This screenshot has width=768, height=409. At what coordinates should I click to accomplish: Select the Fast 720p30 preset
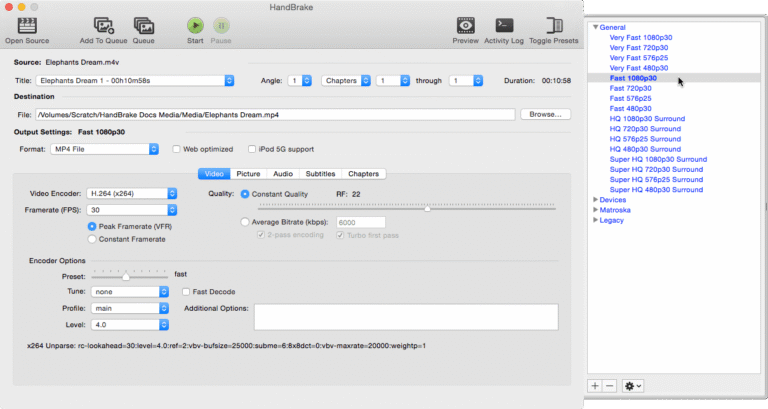click(x=630, y=88)
